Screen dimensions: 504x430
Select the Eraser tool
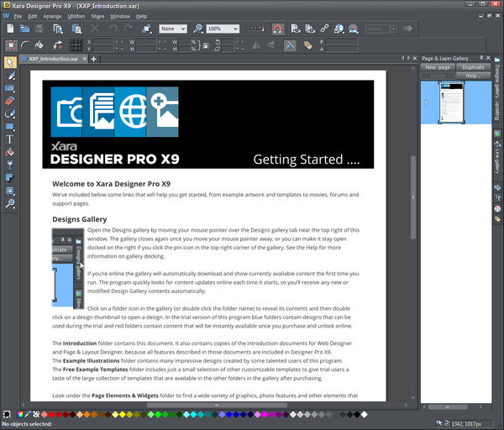pyautogui.click(x=10, y=101)
